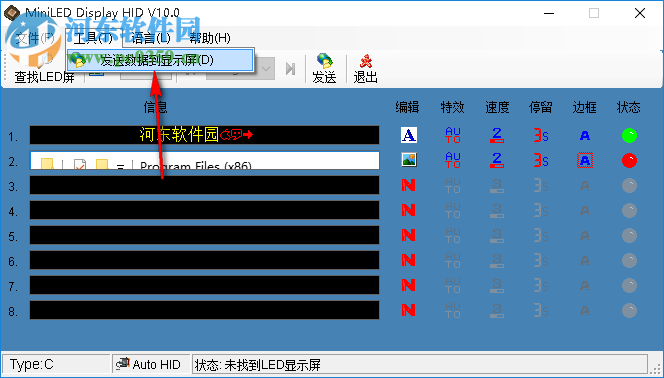Select the message 1 preview with 河东软件园 text
The image size is (664, 378).
tap(205, 135)
